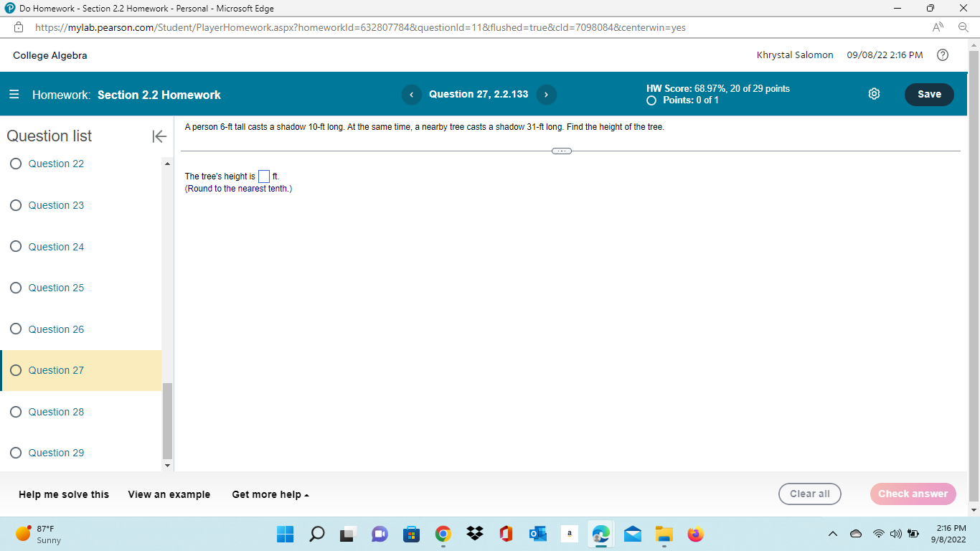Open Question 22 from the list

pos(56,164)
